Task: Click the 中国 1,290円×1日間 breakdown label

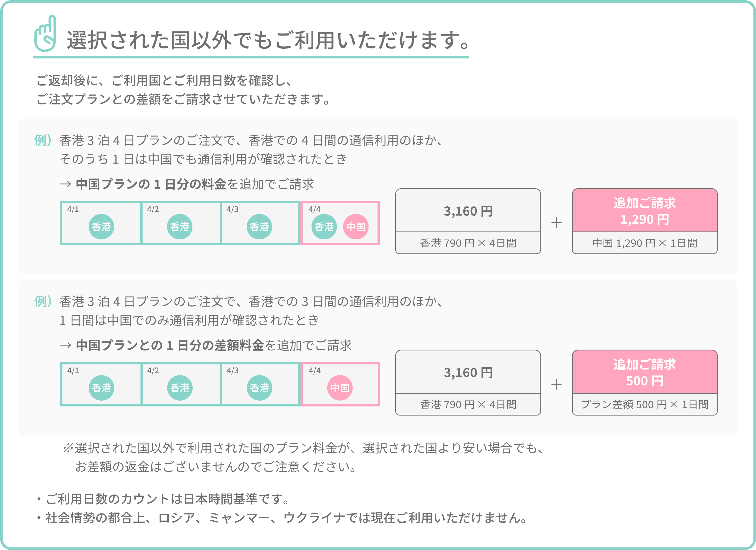Action: [x=645, y=243]
